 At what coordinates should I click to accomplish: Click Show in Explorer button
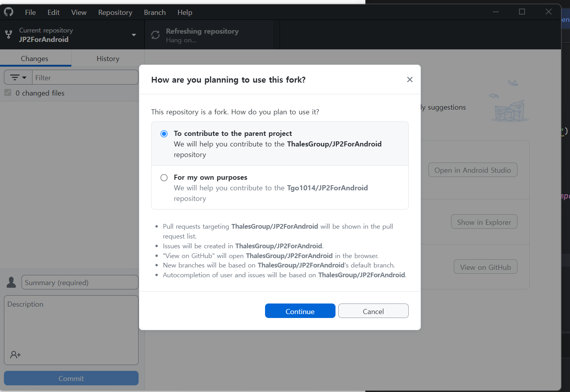click(484, 222)
